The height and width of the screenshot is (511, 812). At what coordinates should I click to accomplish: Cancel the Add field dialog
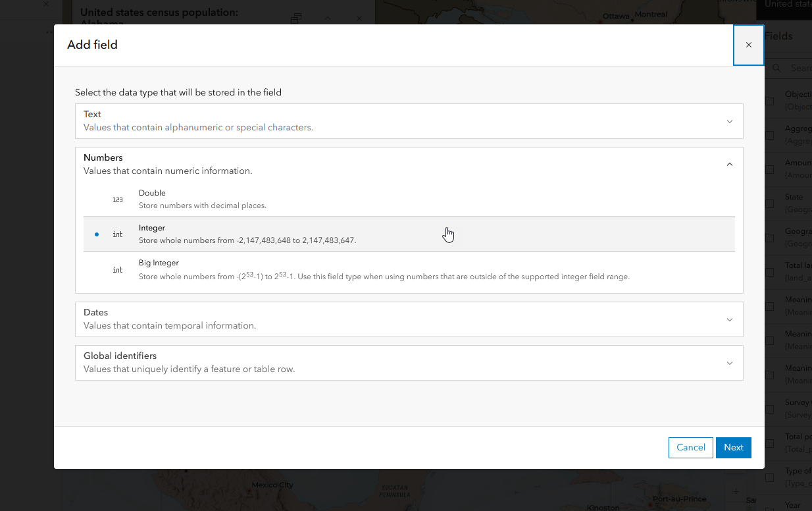pos(690,447)
